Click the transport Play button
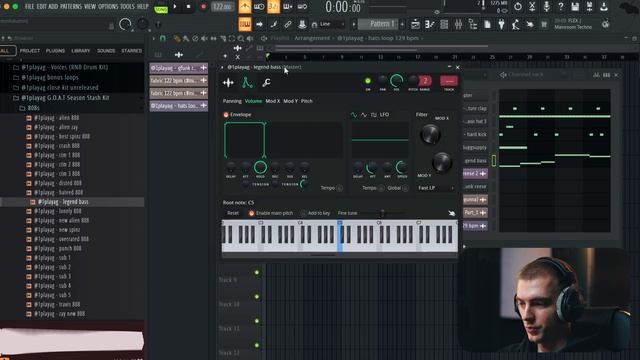The width and height of the screenshot is (640, 360). tap(175, 7)
